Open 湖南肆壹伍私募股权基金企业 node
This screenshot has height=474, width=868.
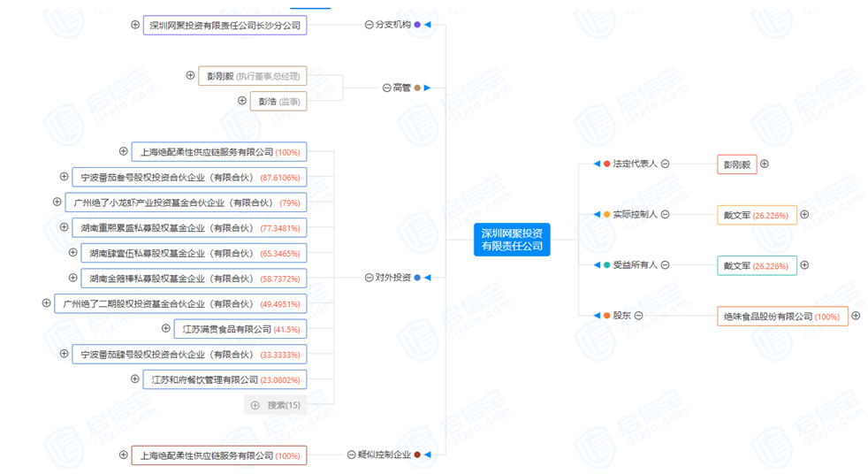tap(194, 253)
